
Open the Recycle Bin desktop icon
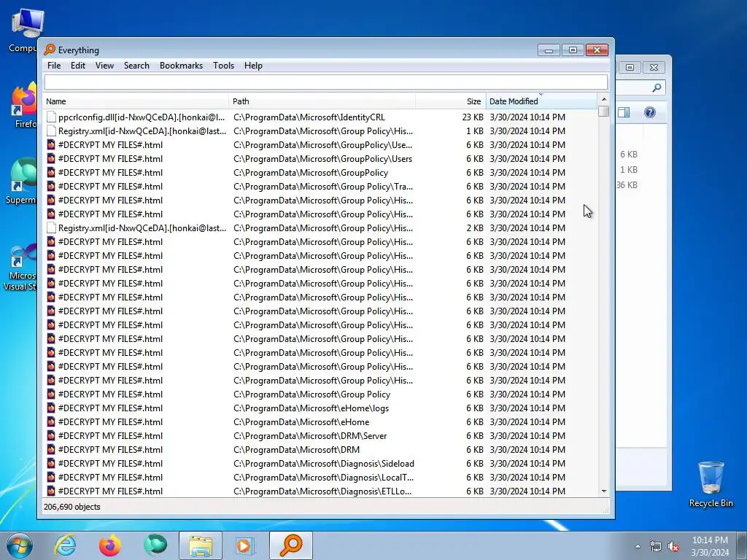tap(711, 484)
